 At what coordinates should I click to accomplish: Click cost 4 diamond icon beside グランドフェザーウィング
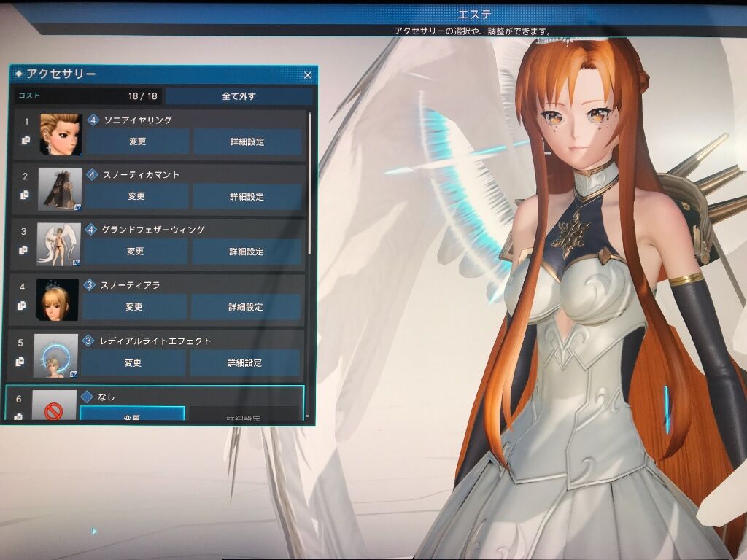pyautogui.click(x=90, y=230)
